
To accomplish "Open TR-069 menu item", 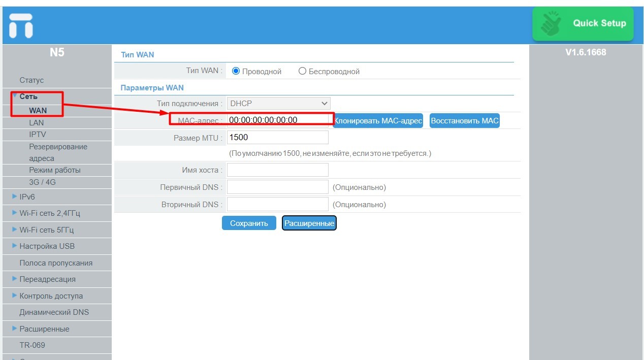I will click(x=32, y=345).
